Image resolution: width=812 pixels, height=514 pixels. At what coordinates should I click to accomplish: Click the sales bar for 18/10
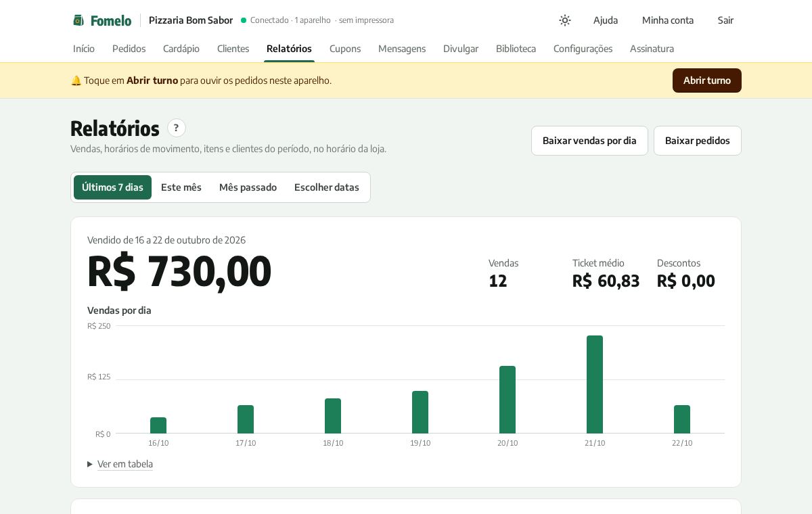coord(333,416)
